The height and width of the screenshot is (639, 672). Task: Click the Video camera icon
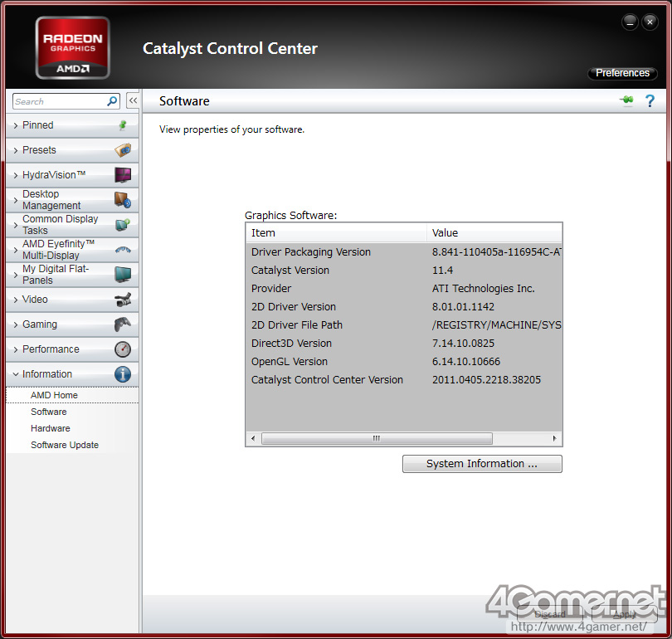[x=123, y=299]
